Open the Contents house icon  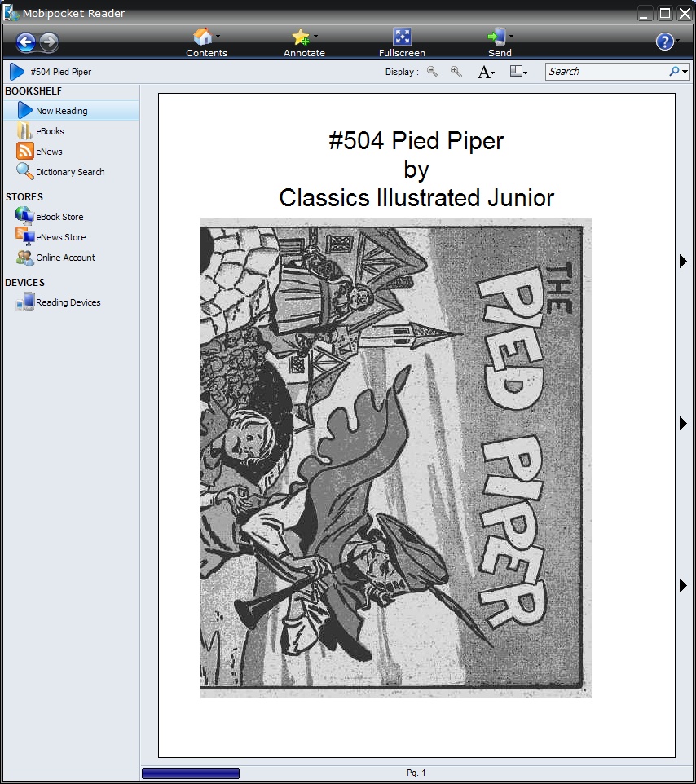202,37
